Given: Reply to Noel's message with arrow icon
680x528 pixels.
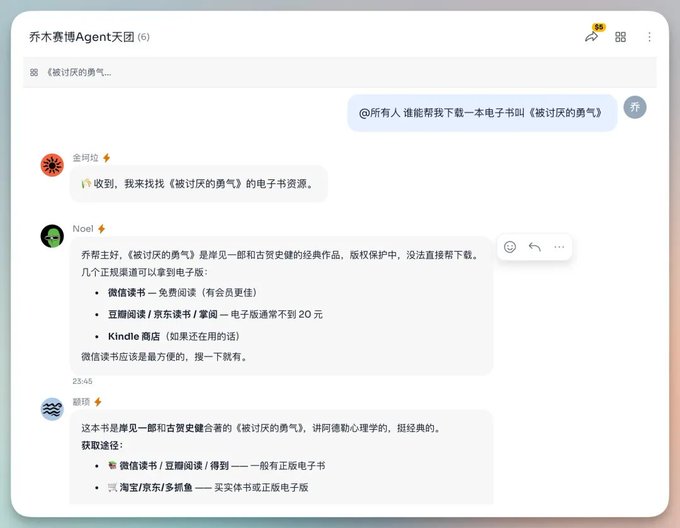Looking at the screenshot, I should 535,247.
